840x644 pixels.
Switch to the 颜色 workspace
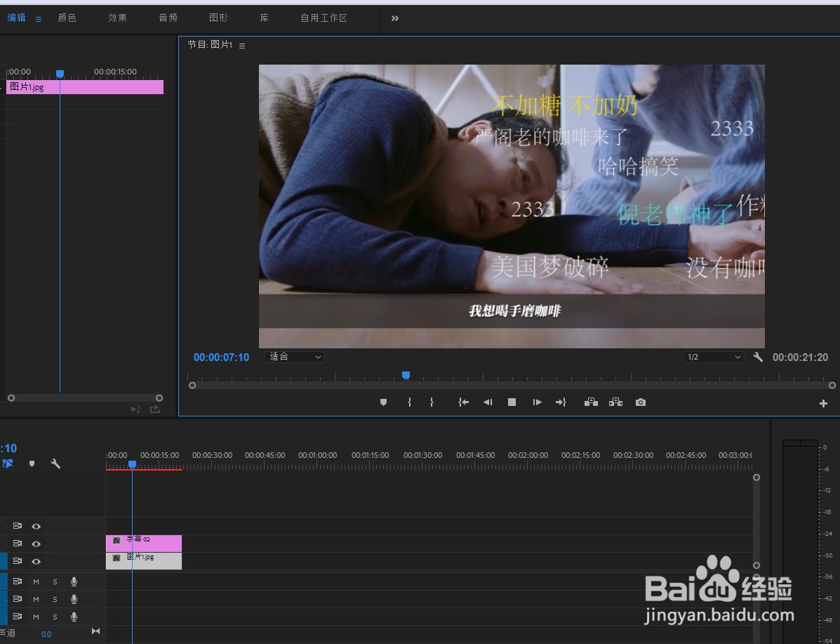click(x=67, y=18)
